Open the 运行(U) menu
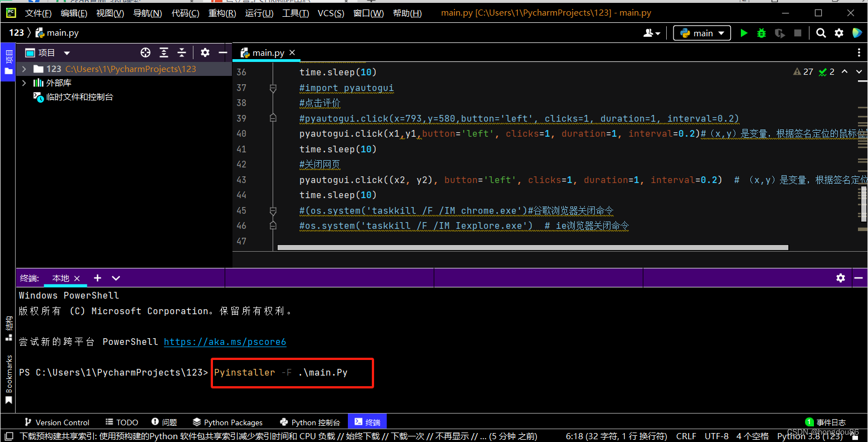The image size is (868, 442). pyautogui.click(x=259, y=13)
